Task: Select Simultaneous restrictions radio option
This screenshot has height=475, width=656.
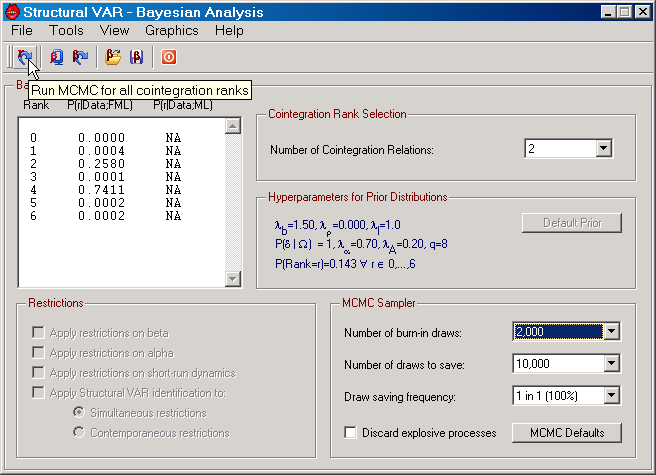Action: coord(79,412)
